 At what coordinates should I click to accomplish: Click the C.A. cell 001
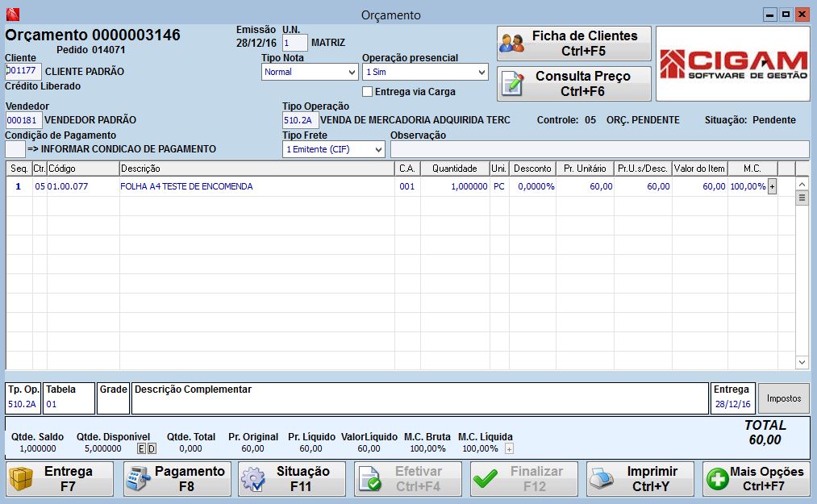pos(407,186)
